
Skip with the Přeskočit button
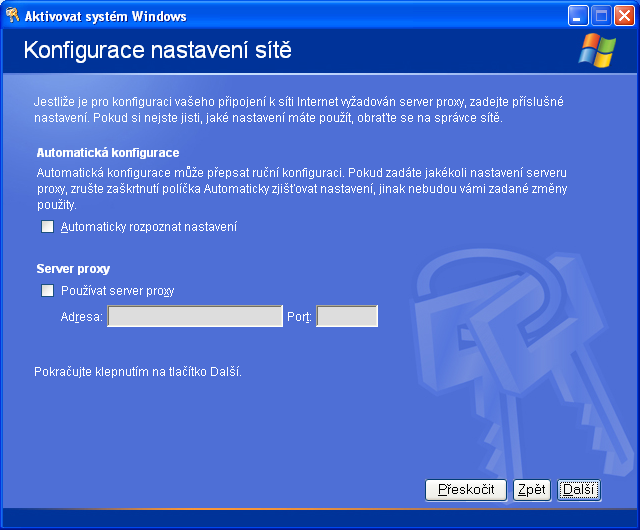pos(466,490)
